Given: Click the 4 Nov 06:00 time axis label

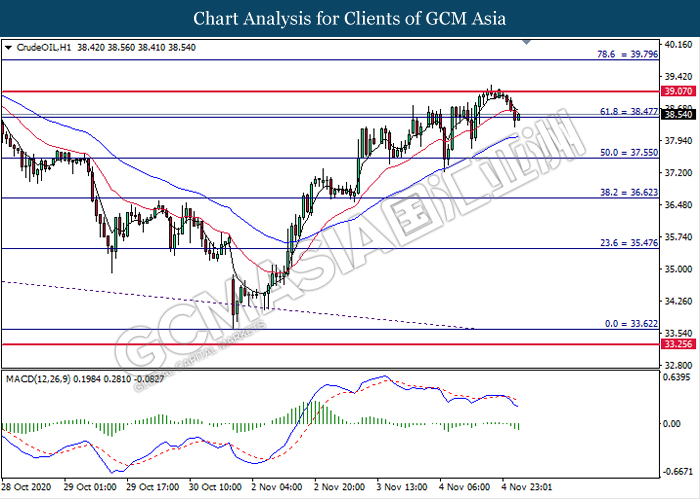Looking at the screenshot, I should (x=465, y=487).
